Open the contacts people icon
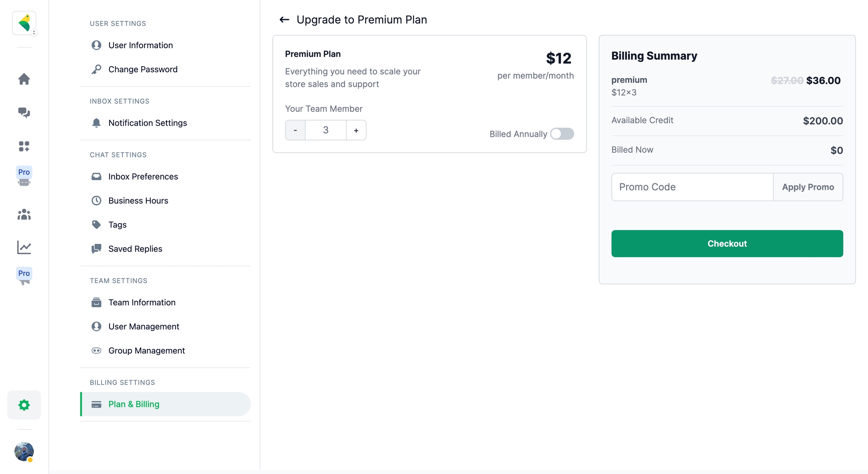Viewport: 868px width, 474px height. [x=24, y=214]
